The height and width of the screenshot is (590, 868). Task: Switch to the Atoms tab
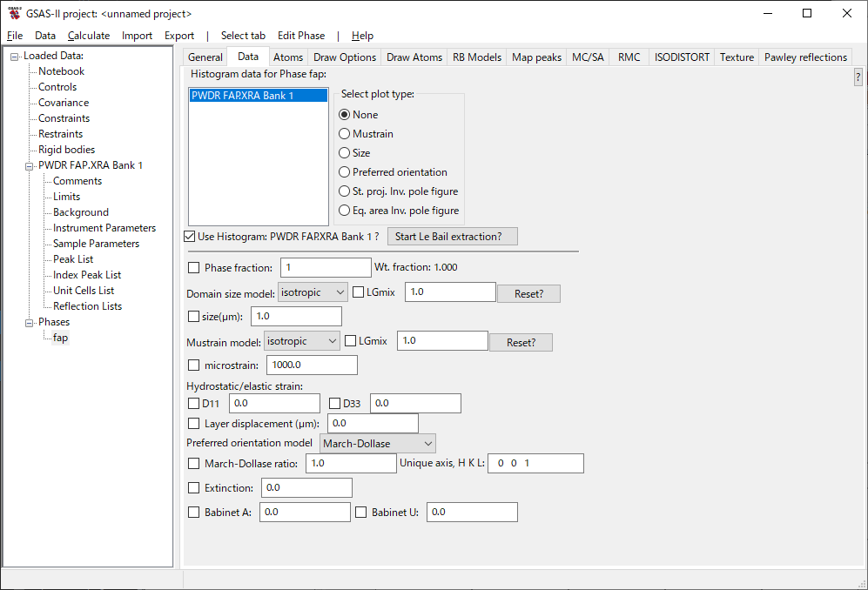click(288, 57)
